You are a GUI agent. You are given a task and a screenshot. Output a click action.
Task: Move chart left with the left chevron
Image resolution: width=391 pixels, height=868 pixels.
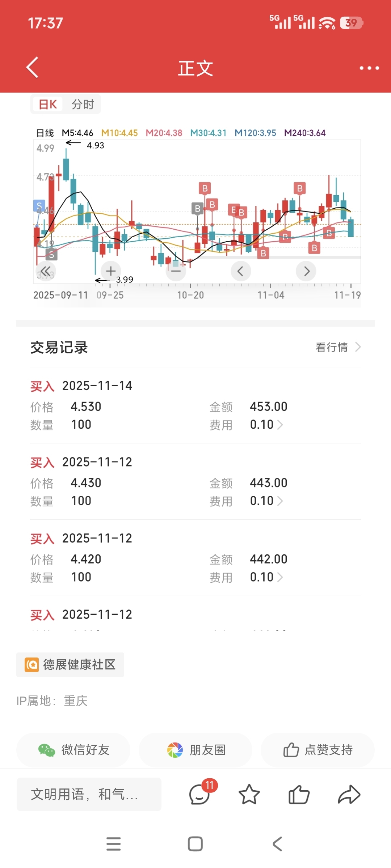[241, 271]
